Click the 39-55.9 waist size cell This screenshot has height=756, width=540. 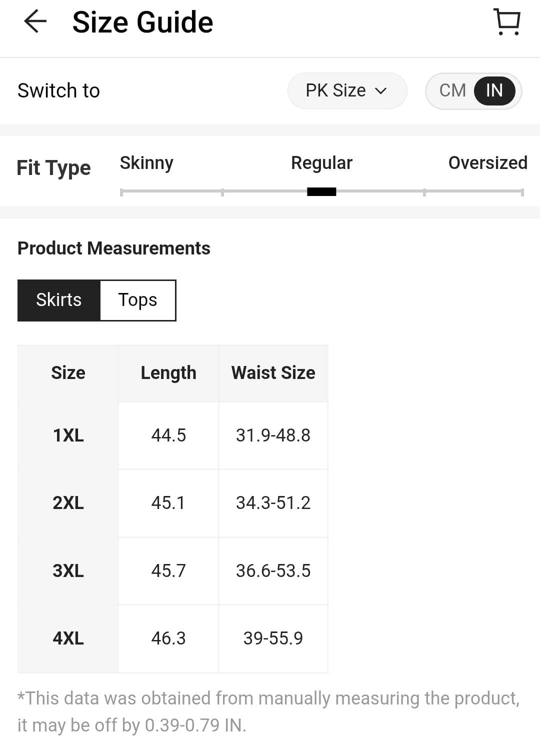click(273, 638)
